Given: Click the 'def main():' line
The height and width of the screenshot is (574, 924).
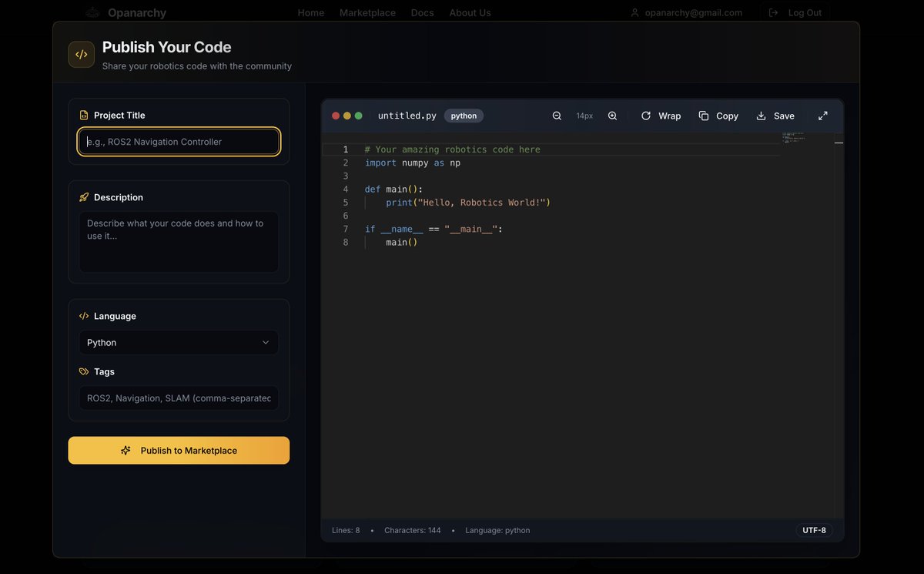Looking at the screenshot, I should [394, 189].
